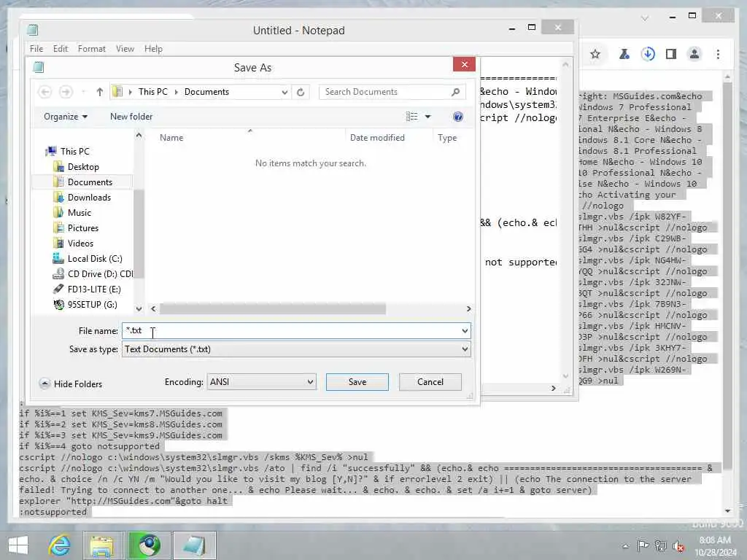Expand the address bar path dropdown
Viewport: 747px width, 560px height.
tap(285, 92)
